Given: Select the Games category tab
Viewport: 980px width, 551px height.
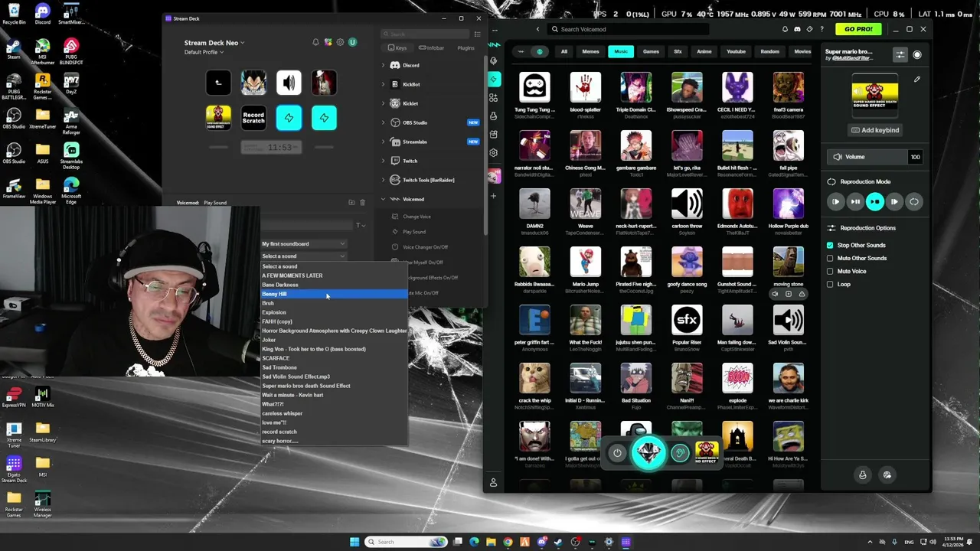Looking at the screenshot, I should 651,51.
